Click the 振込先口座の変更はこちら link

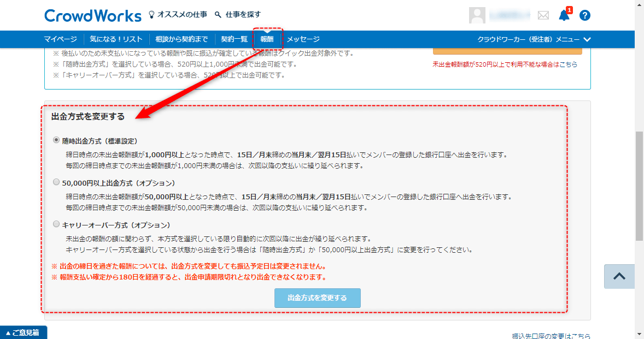[551, 336]
